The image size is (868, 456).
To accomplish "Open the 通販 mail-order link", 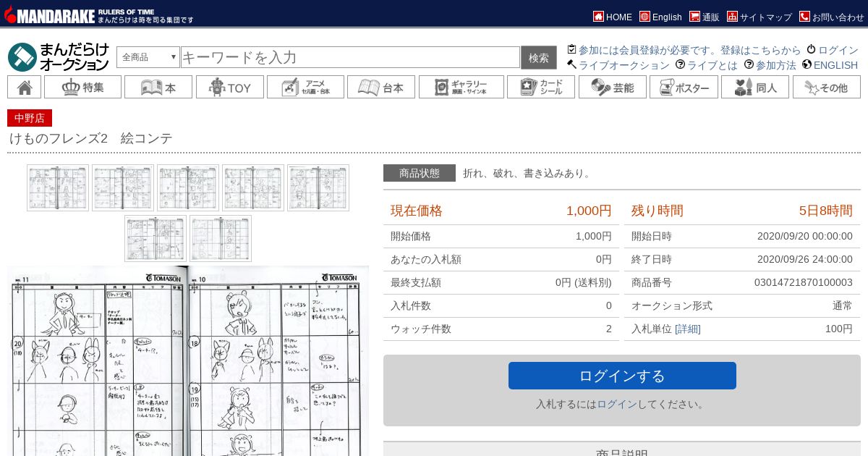I will click(x=705, y=17).
